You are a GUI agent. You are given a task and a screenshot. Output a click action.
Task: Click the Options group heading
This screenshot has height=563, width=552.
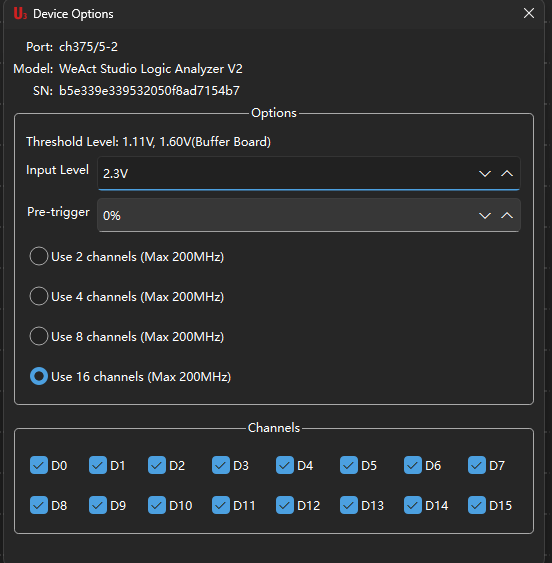tap(274, 113)
